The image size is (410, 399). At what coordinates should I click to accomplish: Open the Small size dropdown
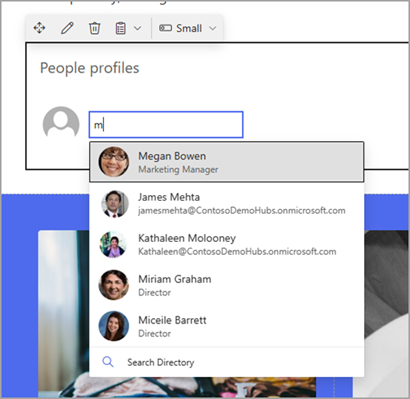click(188, 28)
